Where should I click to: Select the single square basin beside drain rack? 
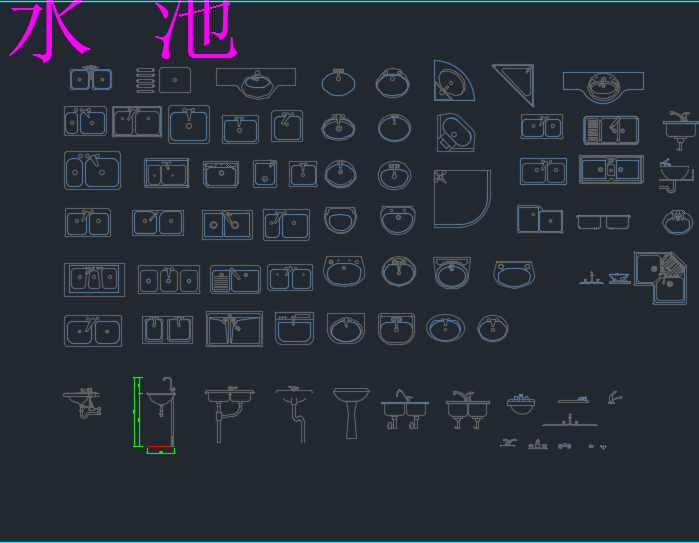pyautogui.click(x=175, y=80)
